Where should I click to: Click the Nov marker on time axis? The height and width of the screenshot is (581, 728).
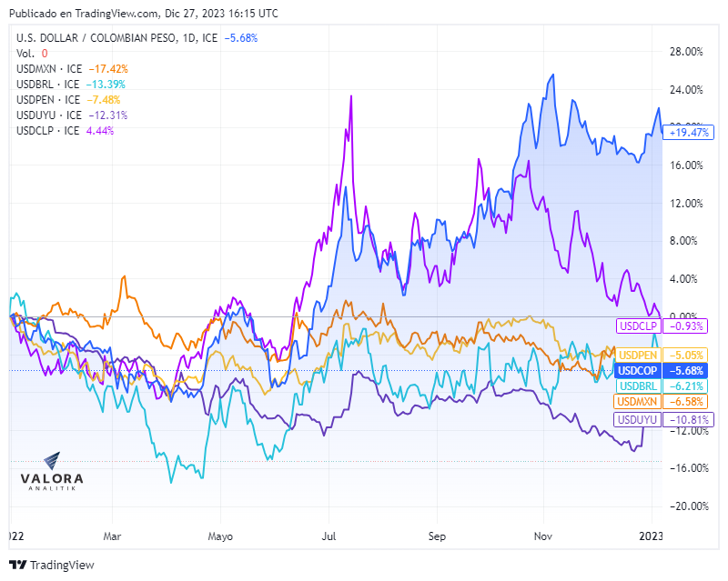542,536
